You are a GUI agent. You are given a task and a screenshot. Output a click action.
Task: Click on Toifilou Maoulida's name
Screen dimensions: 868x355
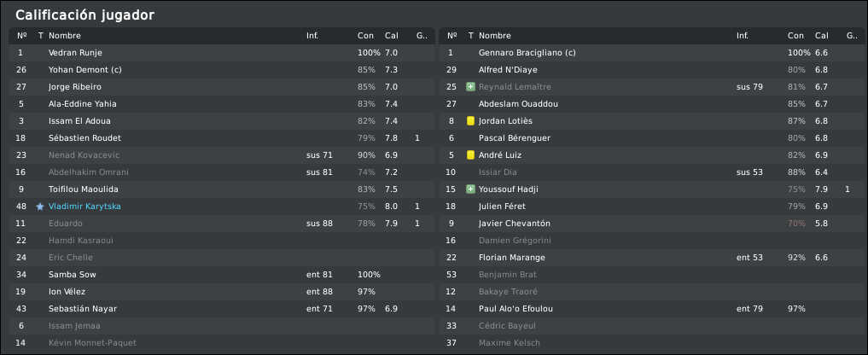(x=83, y=189)
